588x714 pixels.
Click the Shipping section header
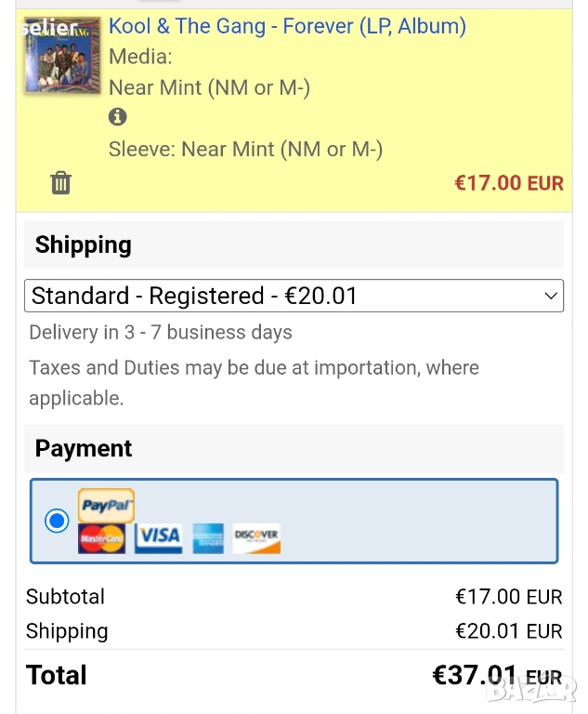pyautogui.click(x=84, y=245)
